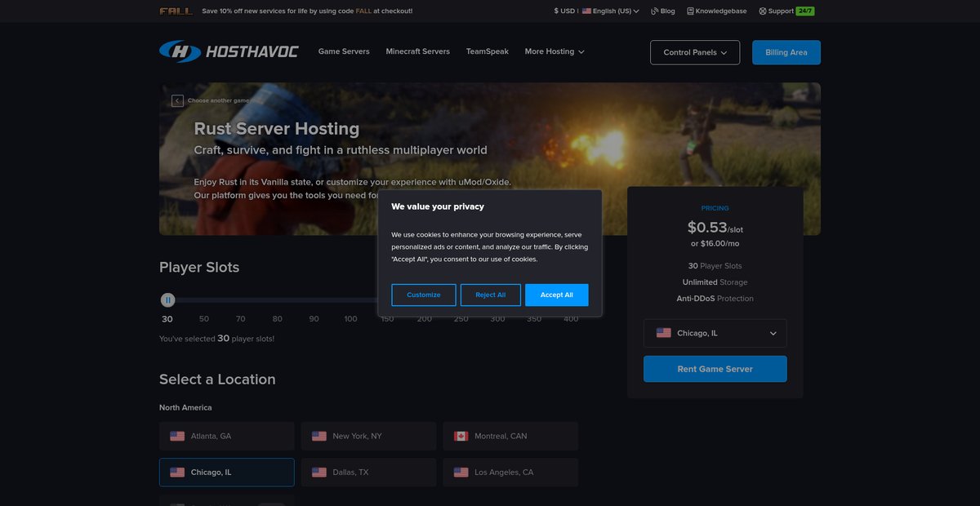
Task: Select Montreal, CAN location
Action: coord(510,436)
